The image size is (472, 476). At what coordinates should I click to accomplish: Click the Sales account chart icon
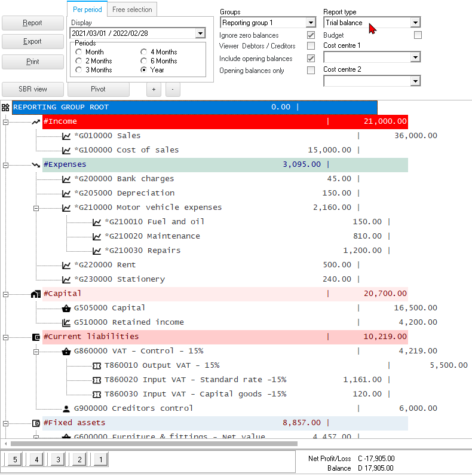coord(66,136)
